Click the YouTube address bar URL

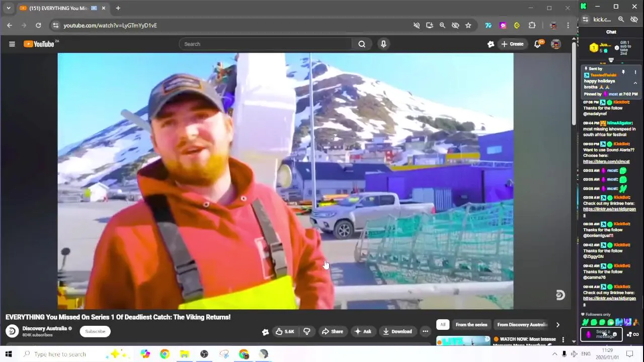(110, 25)
